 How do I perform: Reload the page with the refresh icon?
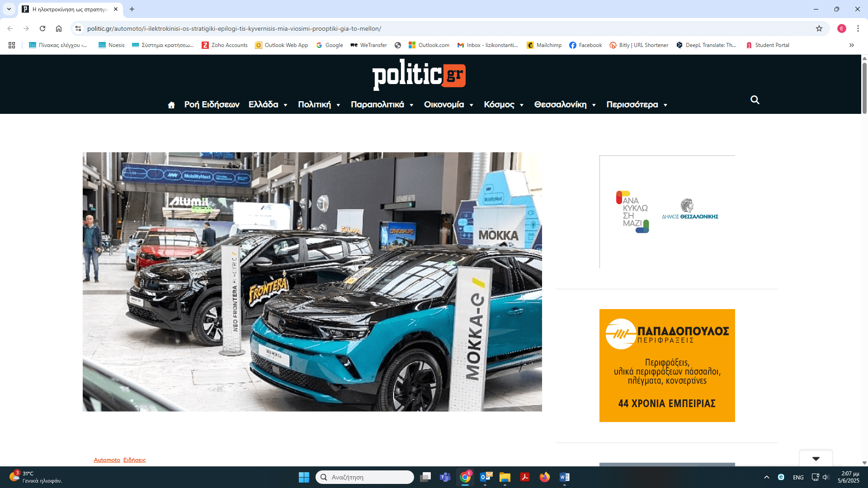pyautogui.click(x=42, y=28)
